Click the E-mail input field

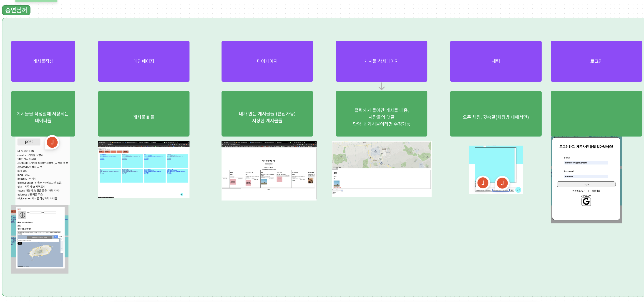[x=586, y=163]
